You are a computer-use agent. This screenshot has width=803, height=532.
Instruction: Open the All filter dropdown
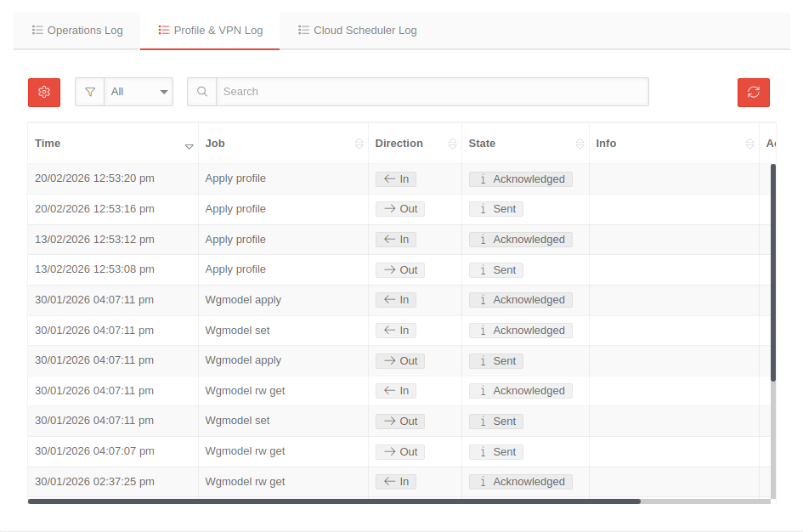click(x=139, y=92)
